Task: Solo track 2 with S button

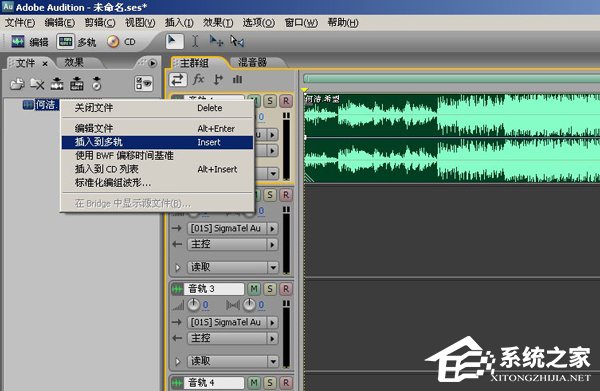Action: pyautogui.click(x=270, y=195)
